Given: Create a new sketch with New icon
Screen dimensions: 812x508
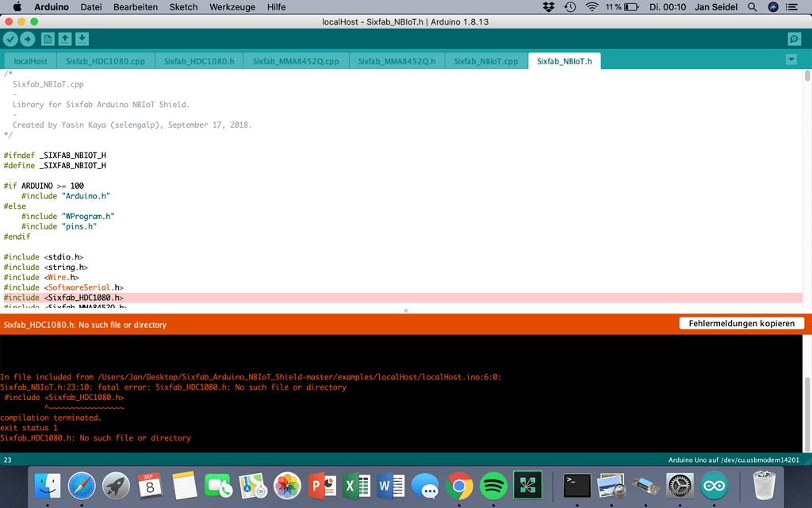Looking at the screenshot, I should pyautogui.click(x=48, y=39).
